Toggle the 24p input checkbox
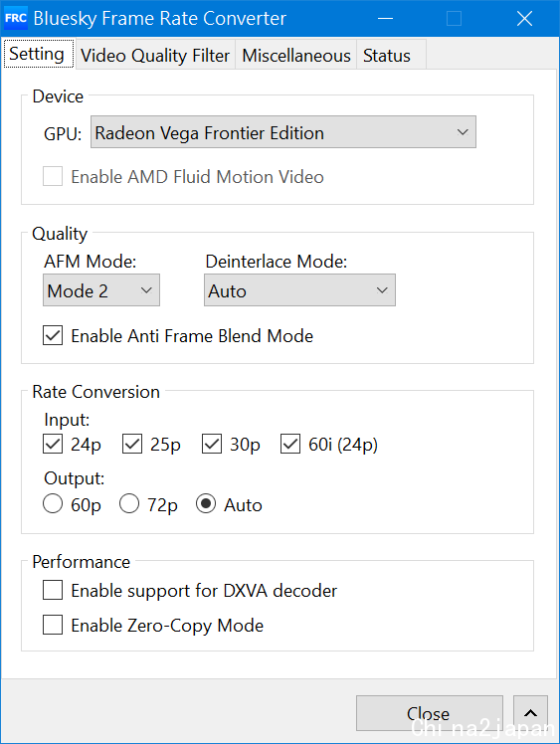The height and width of the screenshot is (744, 560). [53, 445]
